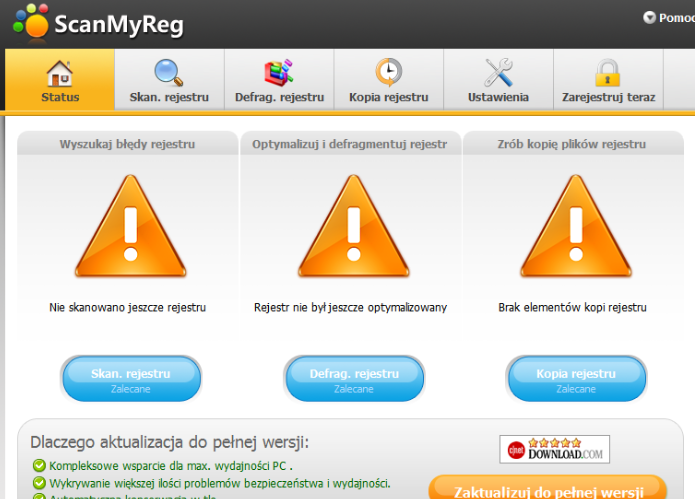
Task: Click the padlock register icon
Action: [x=607, y=73]
